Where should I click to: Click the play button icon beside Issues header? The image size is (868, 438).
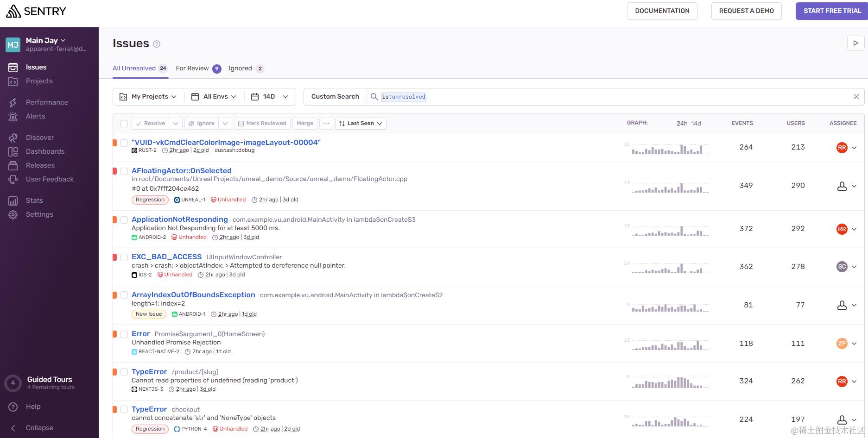pos(855,43)
